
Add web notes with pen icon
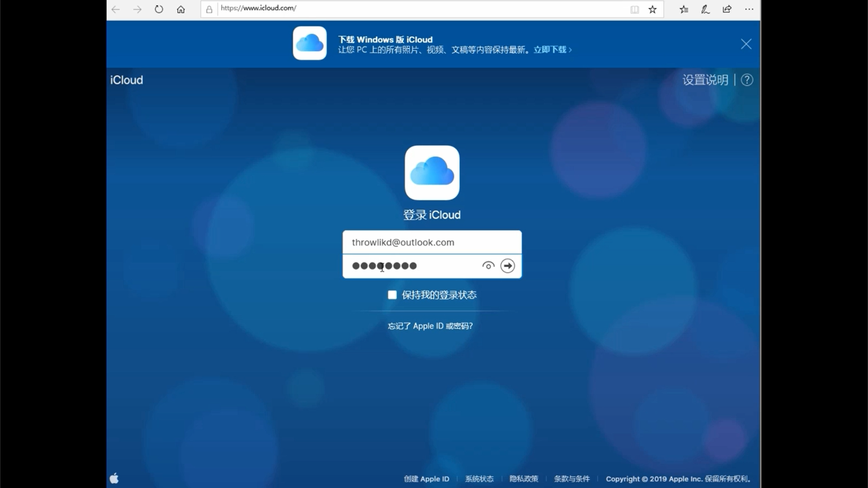[706, 9]
